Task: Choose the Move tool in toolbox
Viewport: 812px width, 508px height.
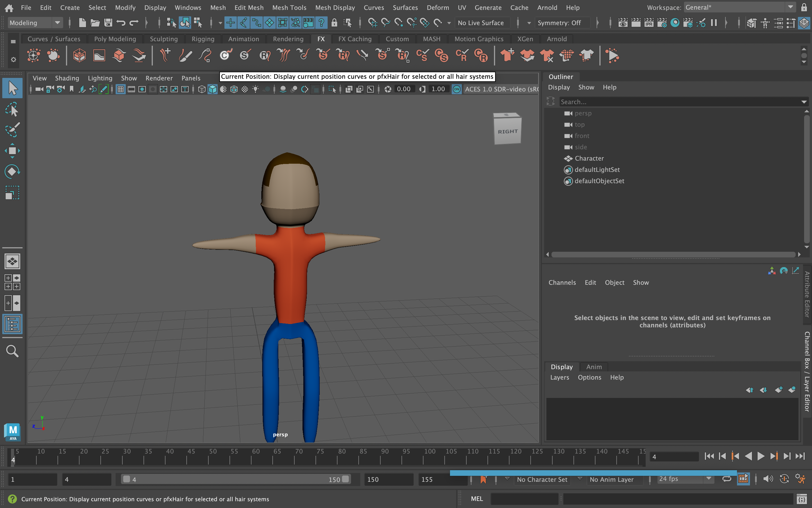Action: [12, 151]
